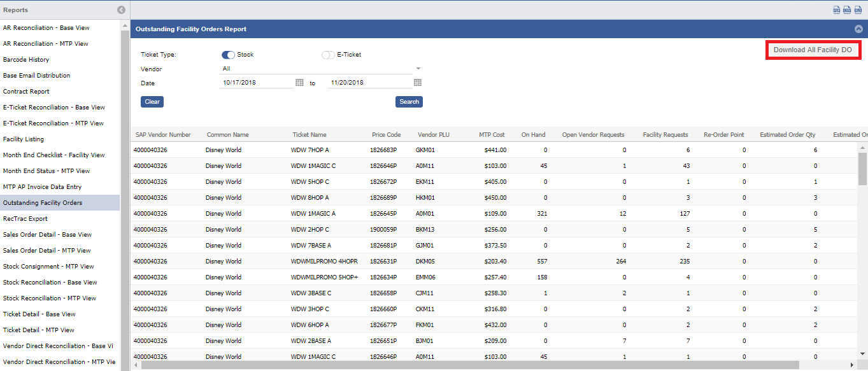Export the report as PDF
The image size is (868, 371).
pyautogui.click(x=836, y=10)
